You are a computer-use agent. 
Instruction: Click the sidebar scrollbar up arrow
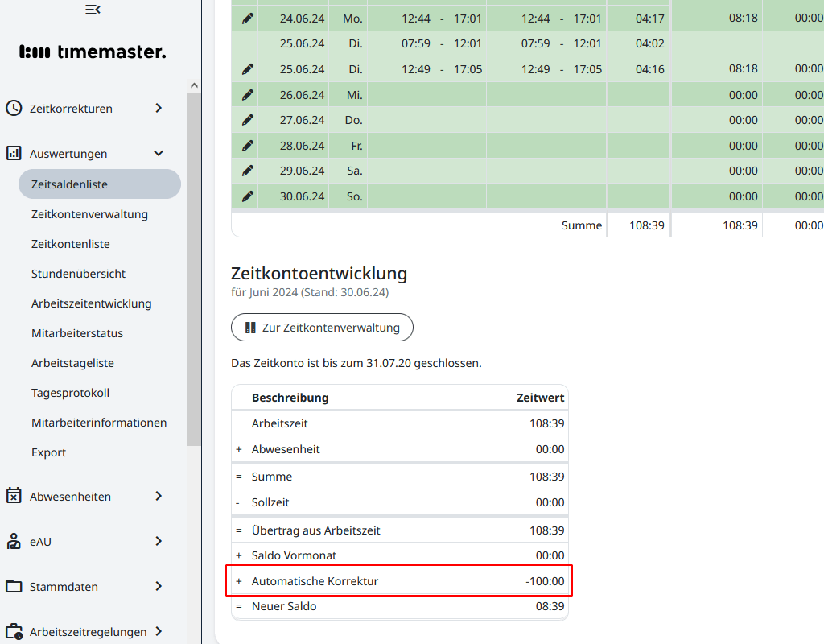click(x=194, y=85)
